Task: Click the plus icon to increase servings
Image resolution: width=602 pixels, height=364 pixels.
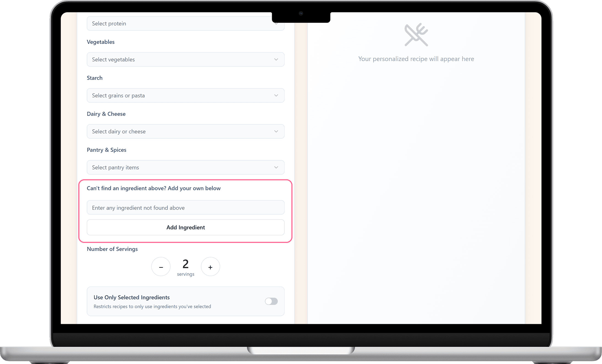Action: coord(210,267)
